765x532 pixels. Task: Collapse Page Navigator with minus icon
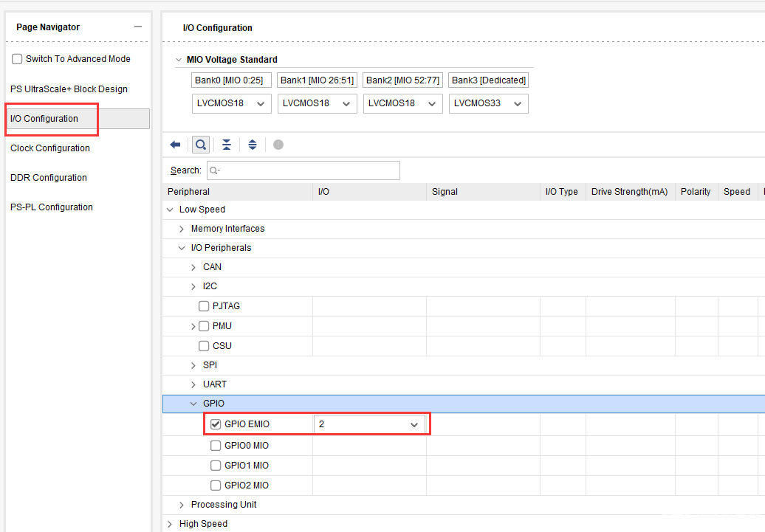[138, 27]
